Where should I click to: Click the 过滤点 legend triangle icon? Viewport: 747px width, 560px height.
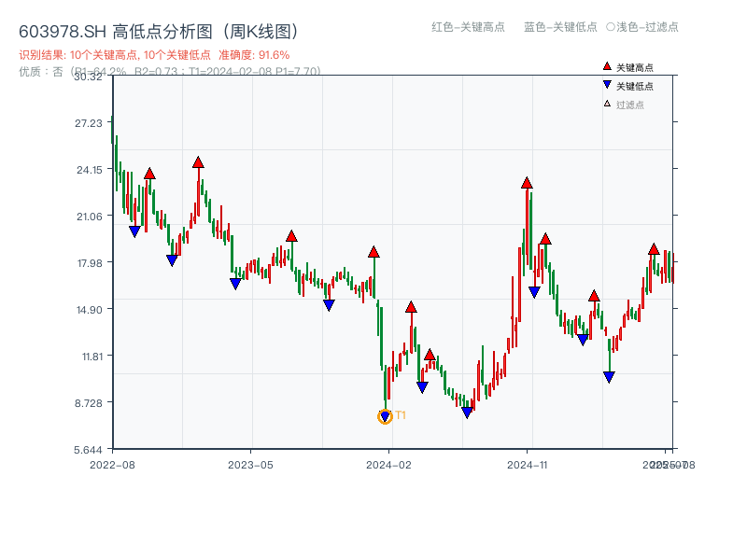click(607, 104)
